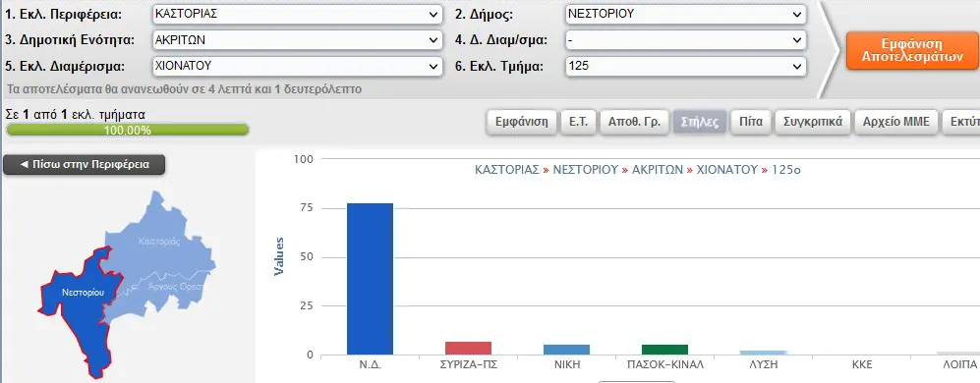Click ΑΚΡΙΤΩΝ in the chart breadcrumb title
The image size is (980, 383).
pos(657,170)
